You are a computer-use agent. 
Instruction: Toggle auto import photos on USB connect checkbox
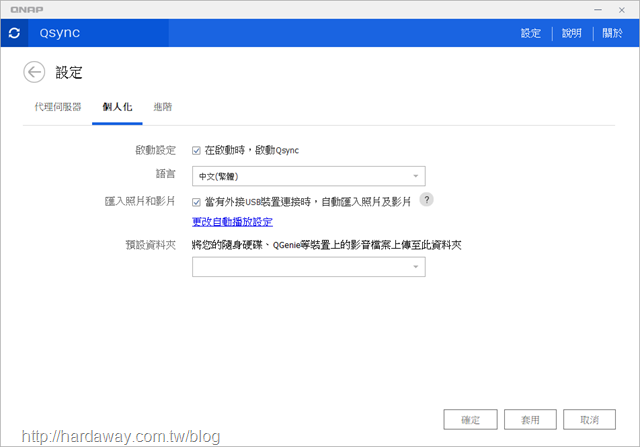click(196, 202)
